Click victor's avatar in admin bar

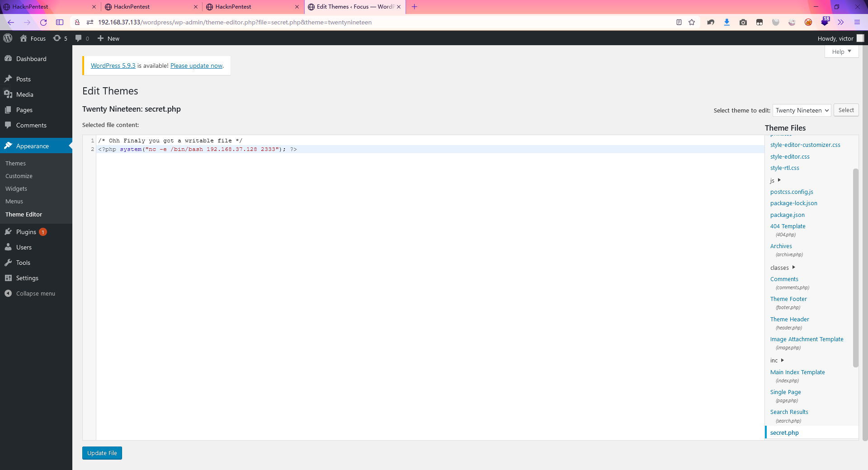(x=860, y=38)
